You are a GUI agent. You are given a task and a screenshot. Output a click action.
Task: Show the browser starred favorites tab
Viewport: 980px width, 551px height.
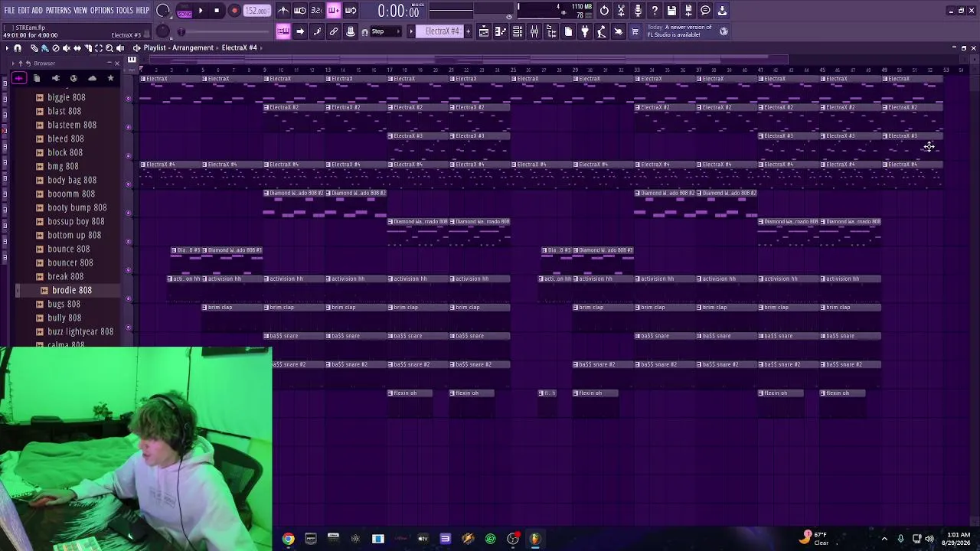click(x=110, y=78)
